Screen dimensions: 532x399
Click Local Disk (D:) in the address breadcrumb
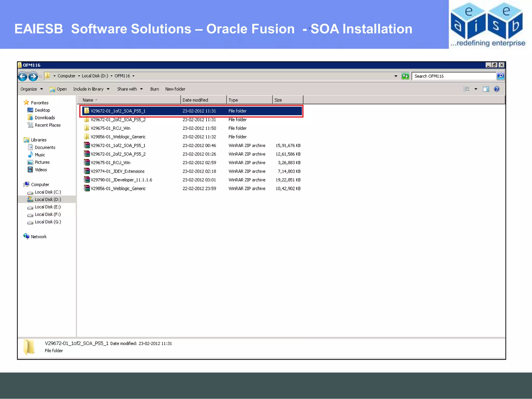(x=95, y=76)
